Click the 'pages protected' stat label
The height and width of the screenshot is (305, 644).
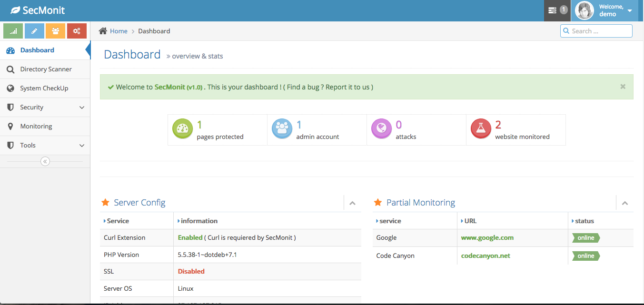click(x=220, y=137)
